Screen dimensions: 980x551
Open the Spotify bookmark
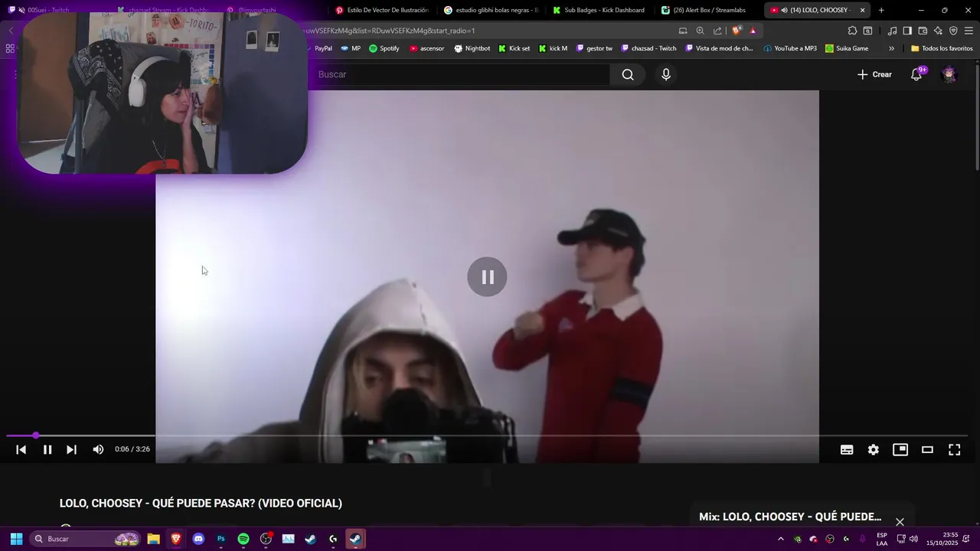pos(384,48)
